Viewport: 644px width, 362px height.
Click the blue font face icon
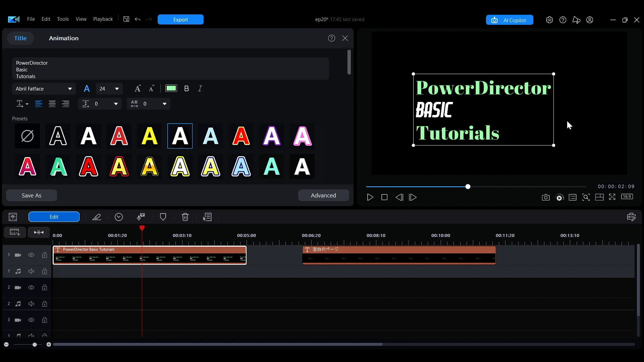[87, 89]
